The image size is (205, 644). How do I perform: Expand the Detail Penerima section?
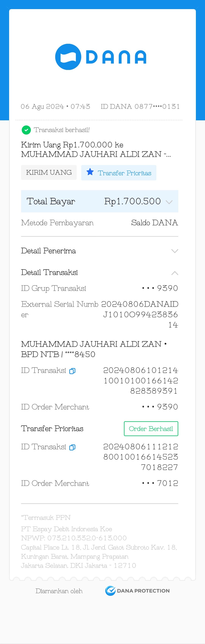[174, 251]
